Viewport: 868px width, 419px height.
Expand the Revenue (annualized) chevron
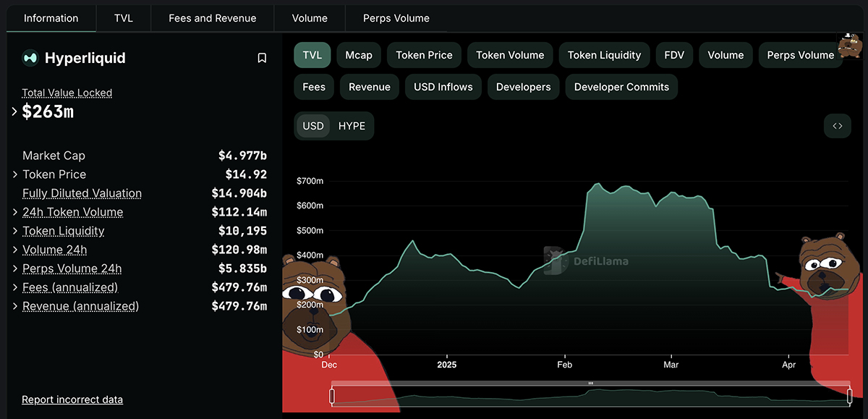coord(15,306)
